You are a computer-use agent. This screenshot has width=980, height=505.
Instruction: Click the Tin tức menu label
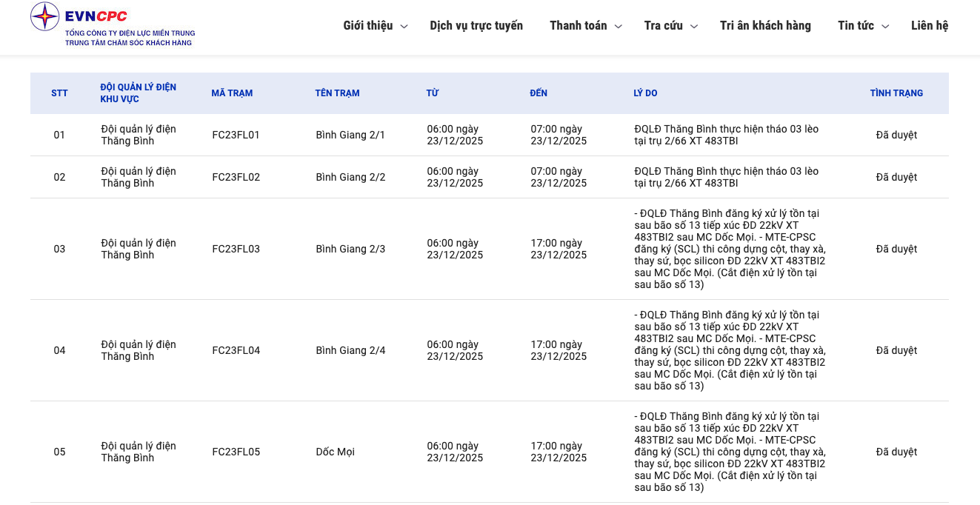pyautogui.click(x=856, y=26)
